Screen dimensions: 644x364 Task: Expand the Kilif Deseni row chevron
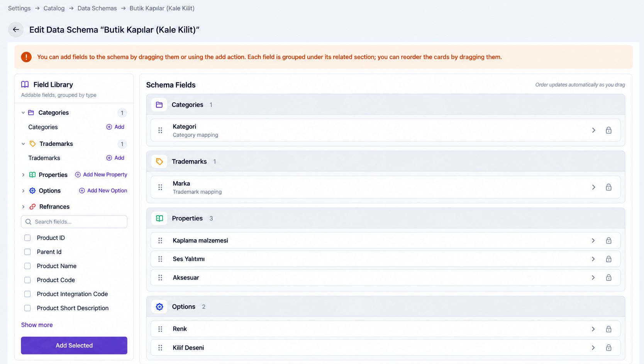click(593, 348)
